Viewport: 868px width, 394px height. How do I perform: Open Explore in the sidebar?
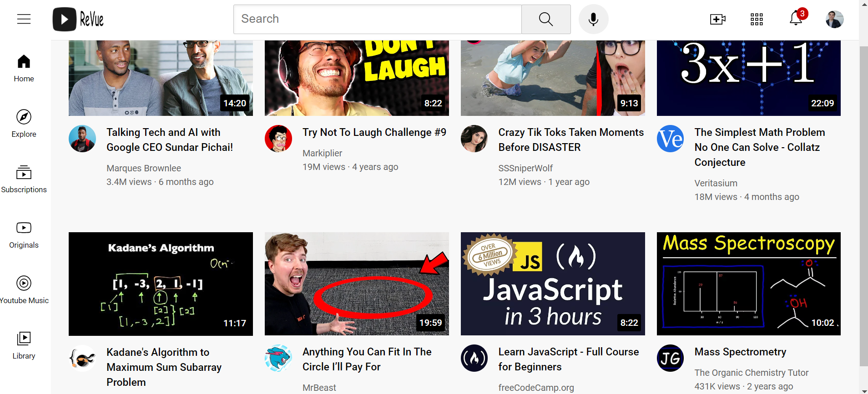pos(24,124)
